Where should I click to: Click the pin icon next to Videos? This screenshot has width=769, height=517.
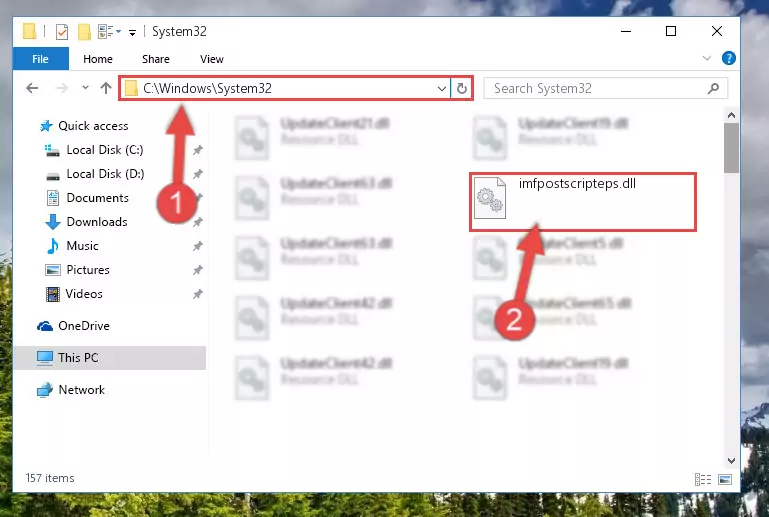click(198, 294)
